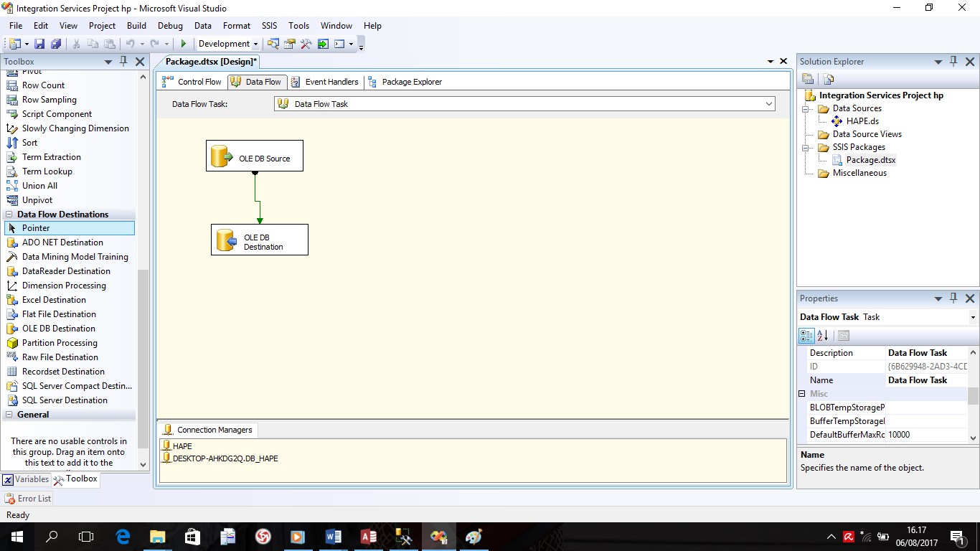Open File Explorer from the taskbar
The height and width of the screenshot is (551, 980).
tap(157, 537)
